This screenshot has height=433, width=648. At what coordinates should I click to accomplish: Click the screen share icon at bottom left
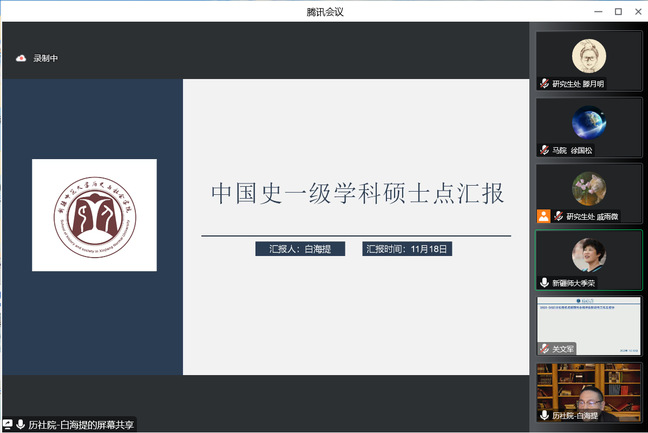[x=8, y=424]
